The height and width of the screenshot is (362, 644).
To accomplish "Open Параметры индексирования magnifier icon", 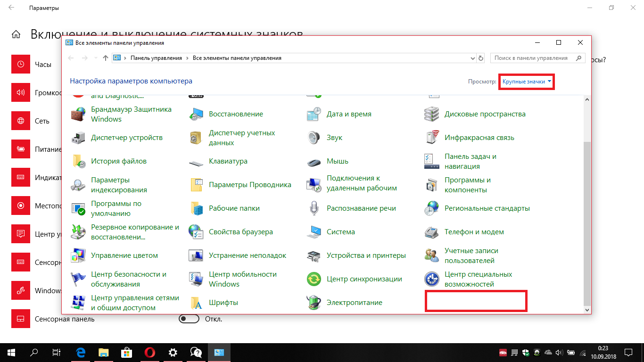I will pyautogui.click(x=78, y=185).
